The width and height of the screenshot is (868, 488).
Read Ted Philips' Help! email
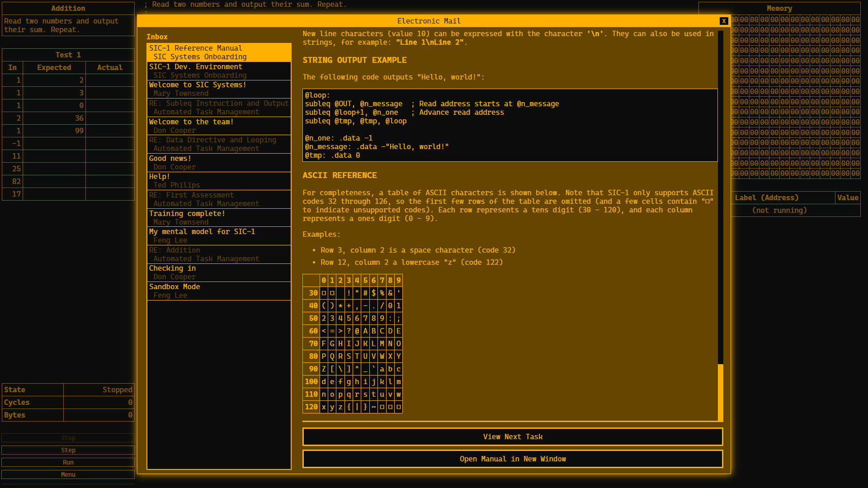pyautogui.click(x=218, y=181)
